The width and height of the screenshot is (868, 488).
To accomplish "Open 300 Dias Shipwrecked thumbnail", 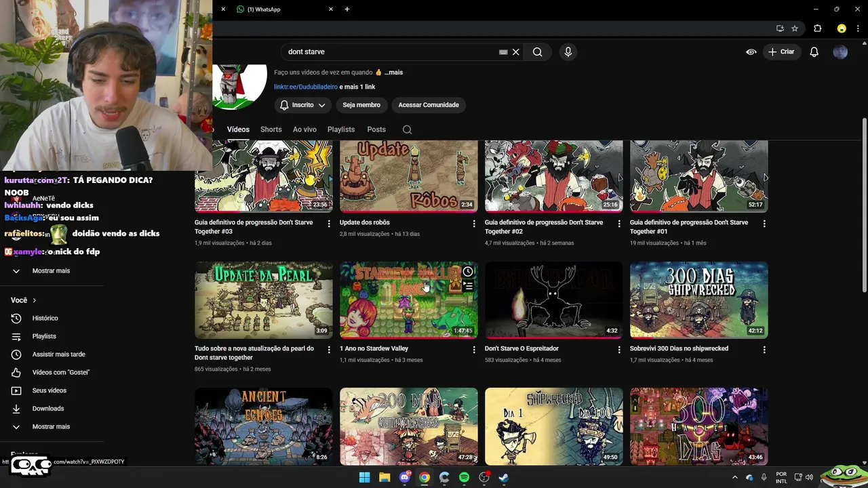I will (698, 300).
